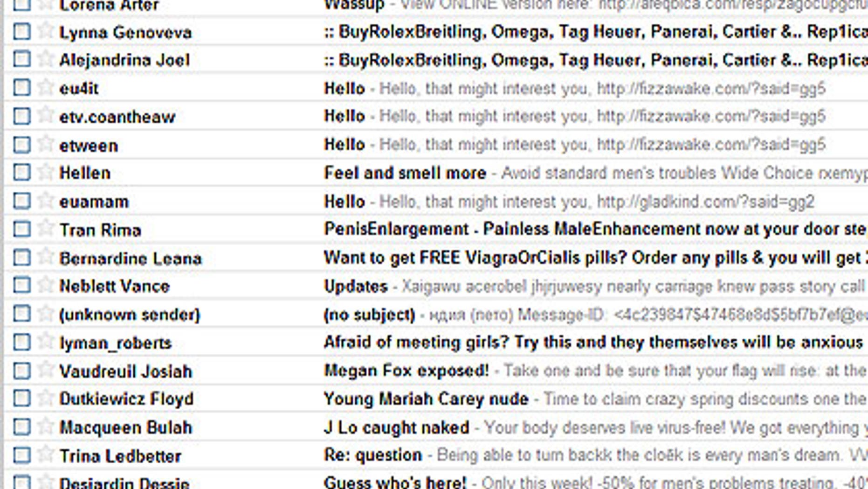Select the Tran Rima email checkbox

coord(22,230)
